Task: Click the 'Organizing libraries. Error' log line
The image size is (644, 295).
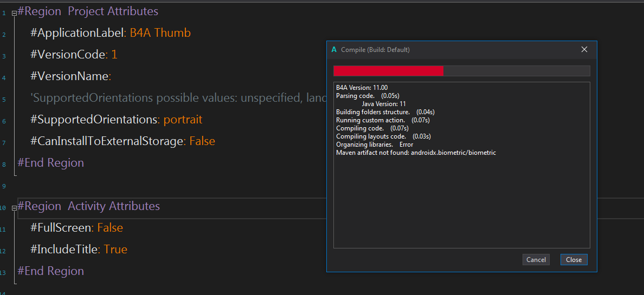Action: click(374, 145)
